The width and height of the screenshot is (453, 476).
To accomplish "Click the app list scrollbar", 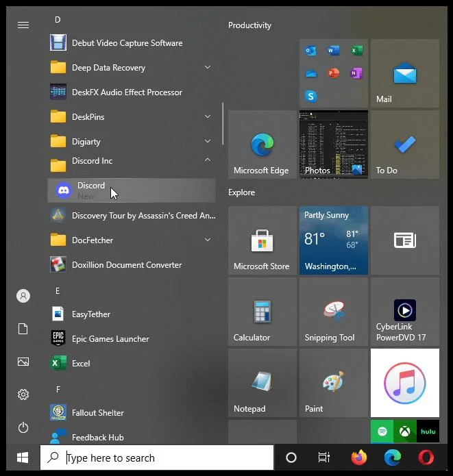I will (x=223, y=124).
